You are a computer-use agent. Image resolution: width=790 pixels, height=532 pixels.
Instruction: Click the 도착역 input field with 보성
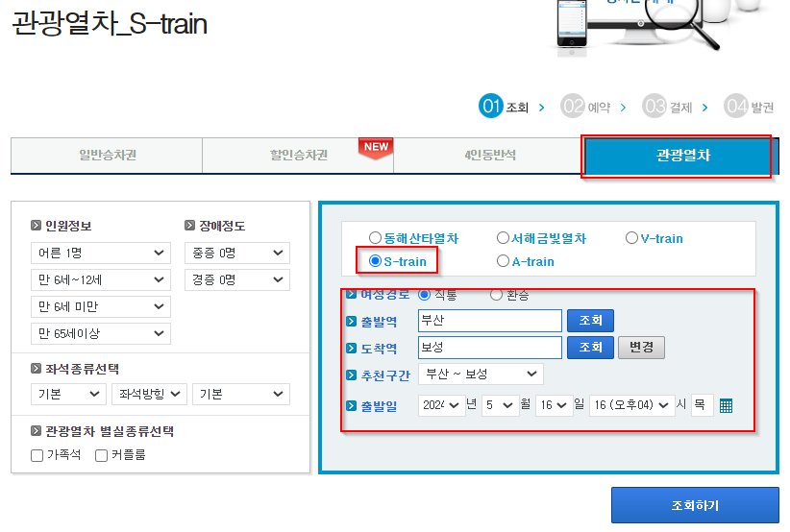coord(490,348)
